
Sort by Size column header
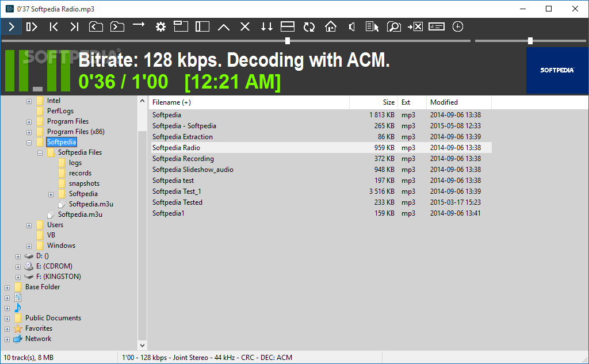[x=373, y=102]
